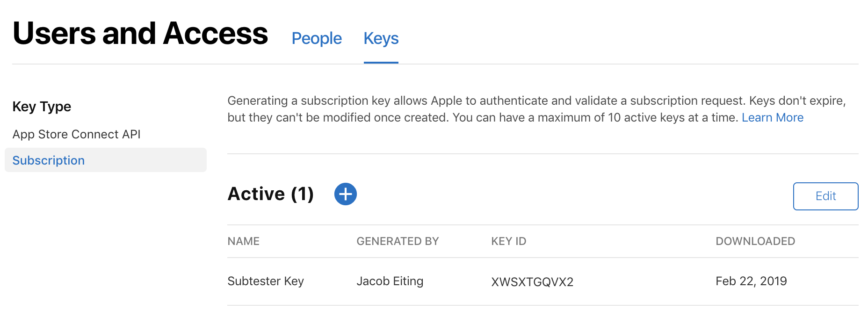Open App Store Connect API key type
Screen dimensions: 868x331
pyautogui.click(x=77, y=135)
